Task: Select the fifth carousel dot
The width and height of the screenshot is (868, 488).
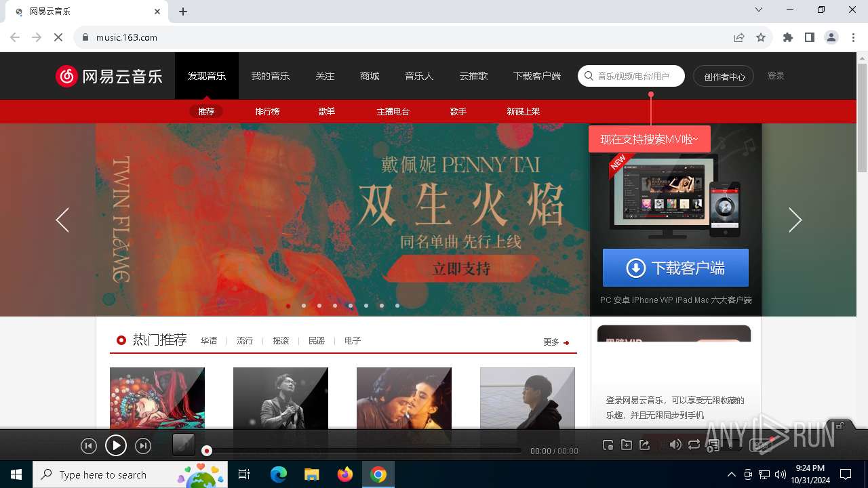Action: point(351,306)
